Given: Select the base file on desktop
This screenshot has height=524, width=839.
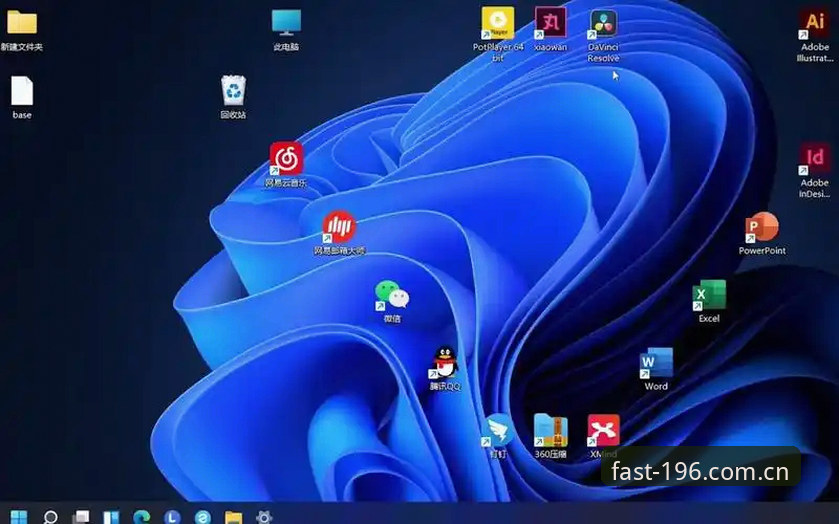Looking at the screenshot, I should 22,91.
